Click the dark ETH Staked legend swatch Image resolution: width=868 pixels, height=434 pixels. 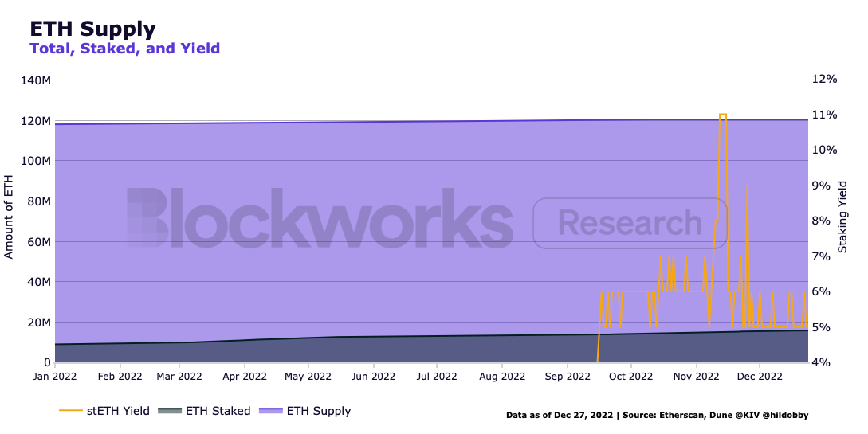coord(169,411)
